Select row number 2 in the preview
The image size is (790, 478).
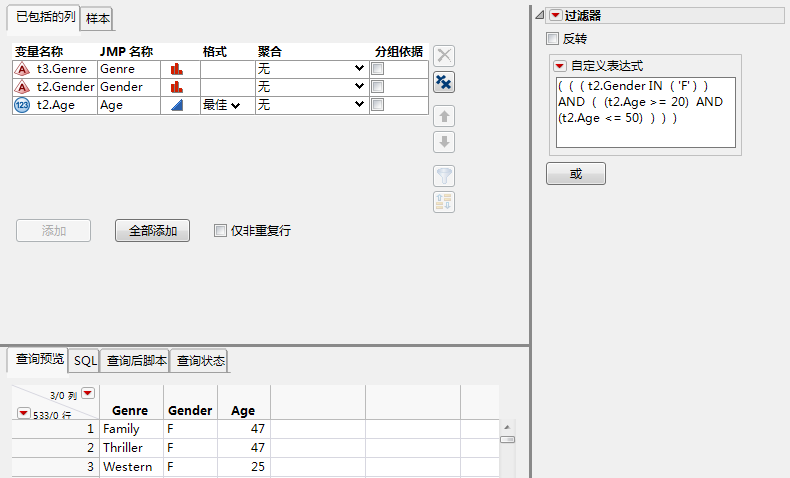click(55, 448)
